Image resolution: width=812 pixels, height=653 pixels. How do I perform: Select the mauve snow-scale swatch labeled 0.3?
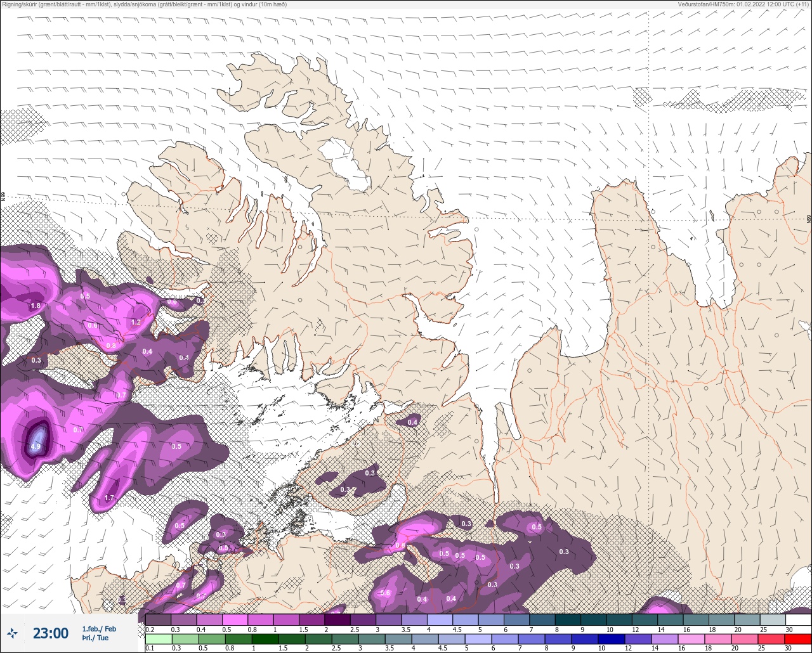[x=184, y=619]
